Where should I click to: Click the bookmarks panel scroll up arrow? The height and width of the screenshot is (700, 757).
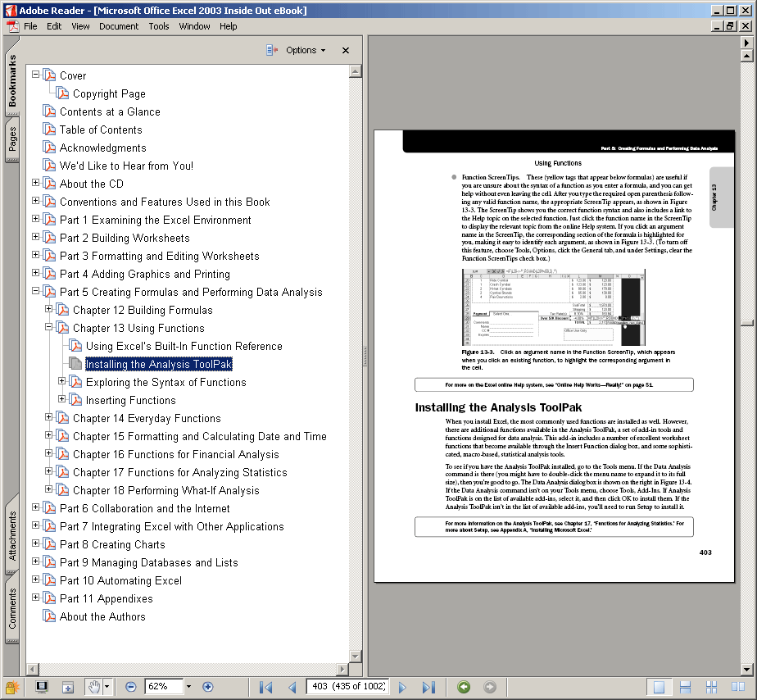[x=356, y=71]
